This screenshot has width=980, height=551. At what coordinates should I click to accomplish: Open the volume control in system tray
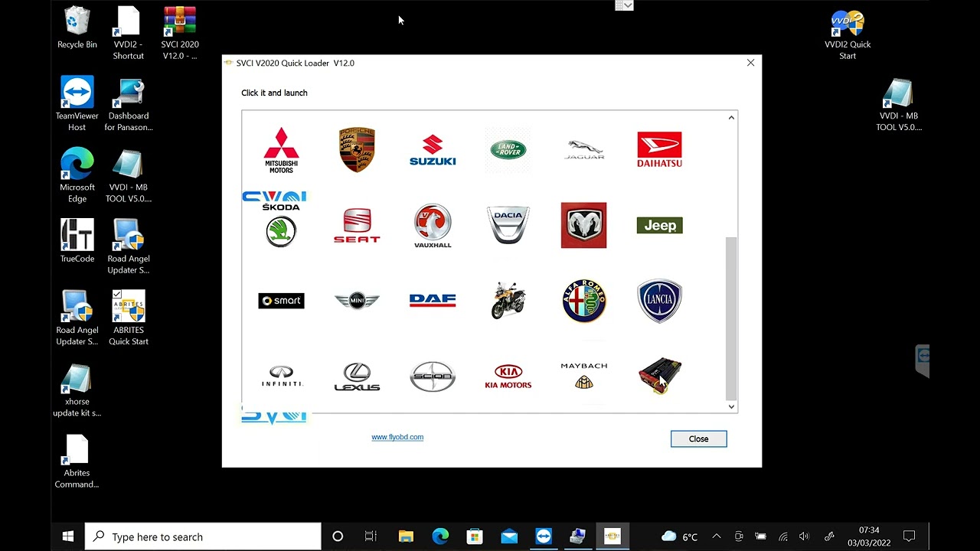coord(804,536)
